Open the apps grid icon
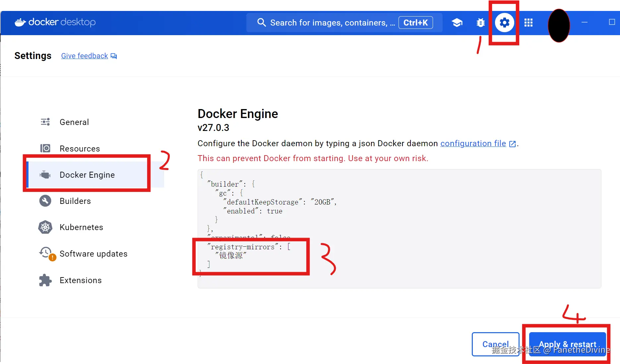The image size is (620, 364). tap(528, 23)
